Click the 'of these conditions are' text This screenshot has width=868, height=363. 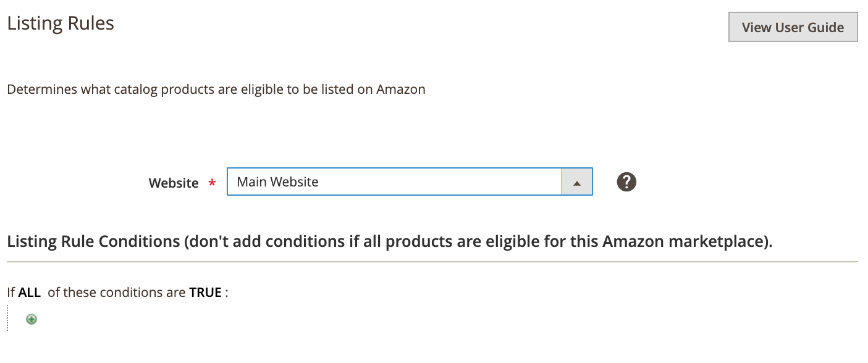pos(117,293)
